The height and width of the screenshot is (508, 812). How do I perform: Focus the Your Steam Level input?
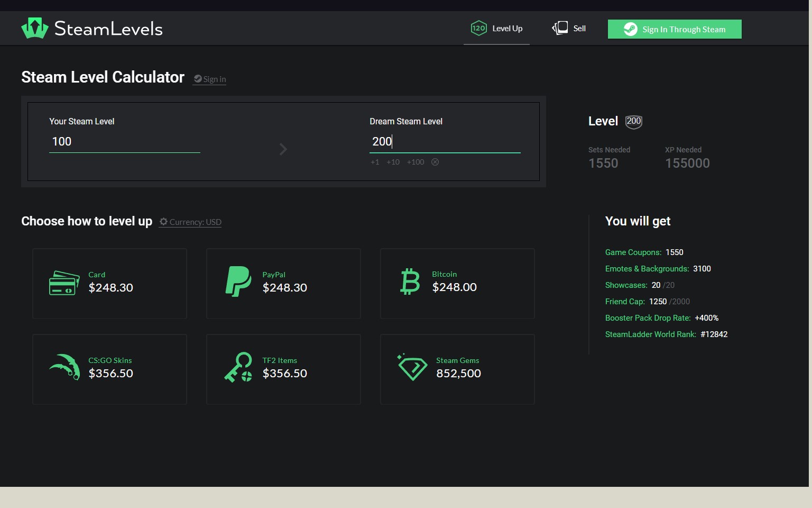(125, 142)
